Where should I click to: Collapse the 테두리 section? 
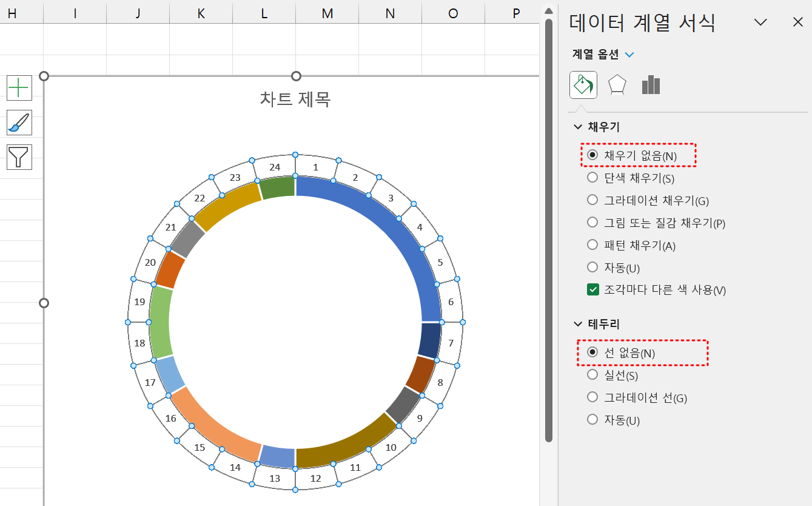(x=577, y=324)
